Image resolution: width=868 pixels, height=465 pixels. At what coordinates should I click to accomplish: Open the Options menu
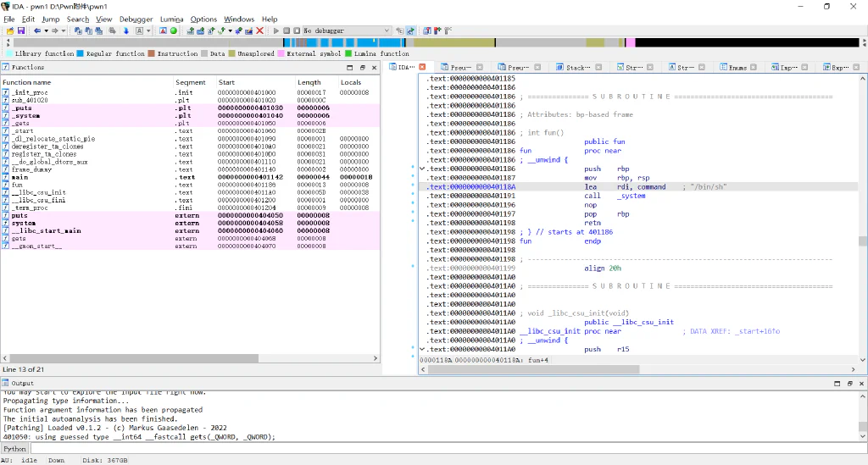coord(203,19)
